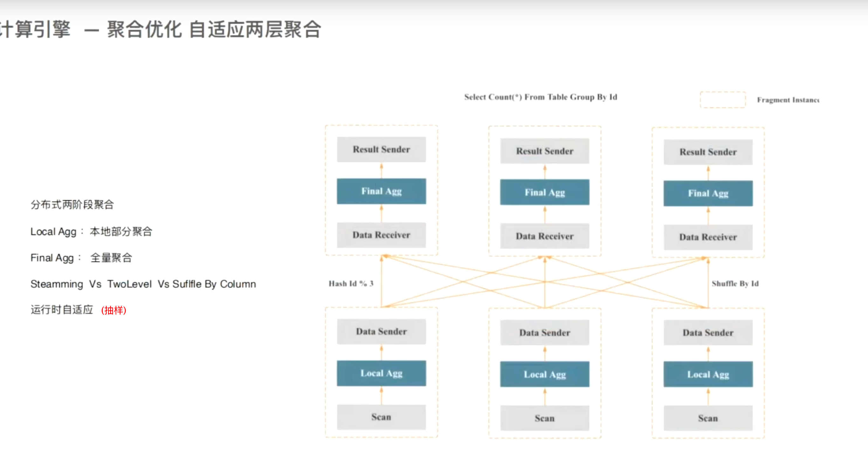Select the right Result Sender box

[708, 152]
